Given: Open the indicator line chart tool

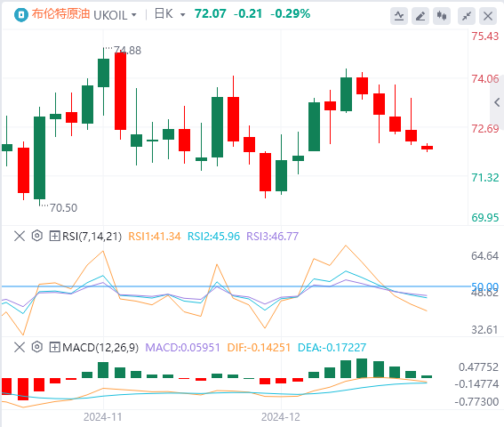Looking at the screenshot, I should pos(399,16).
